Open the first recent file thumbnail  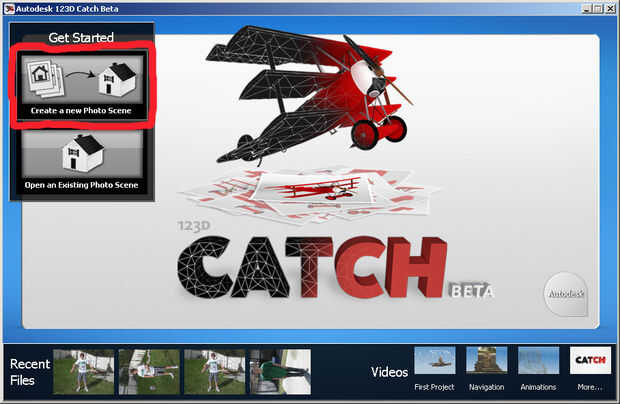point(84,372)
